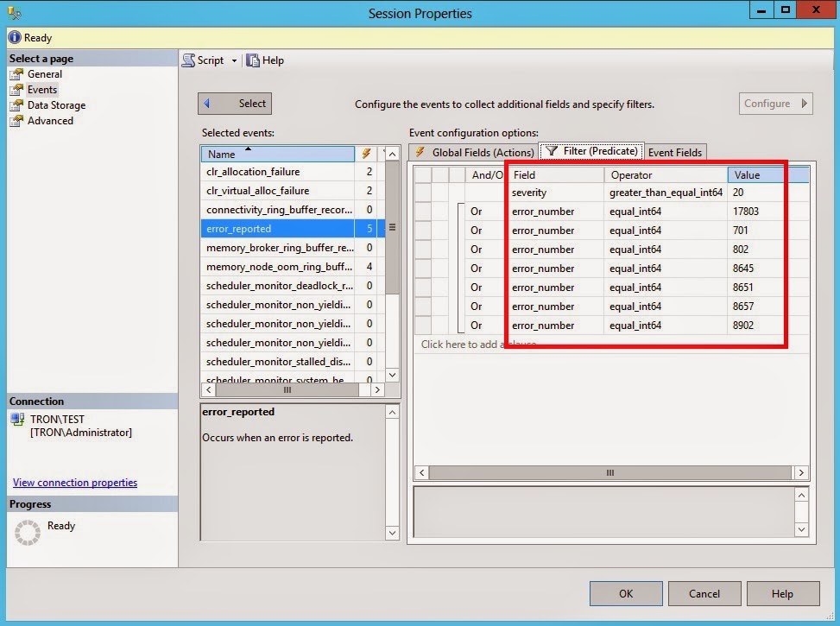Click the events list vertical scrollbar thumb

pyautogui.click(x=392, y=227)
